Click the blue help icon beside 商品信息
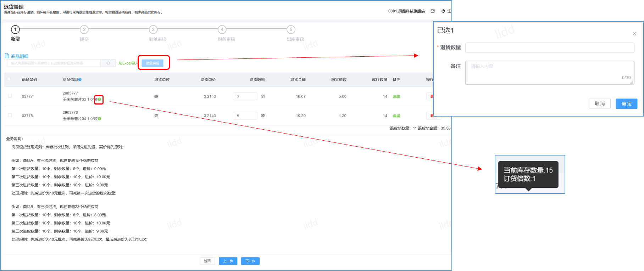The width and height of the screenshot is (644, 271). point(80,80)
